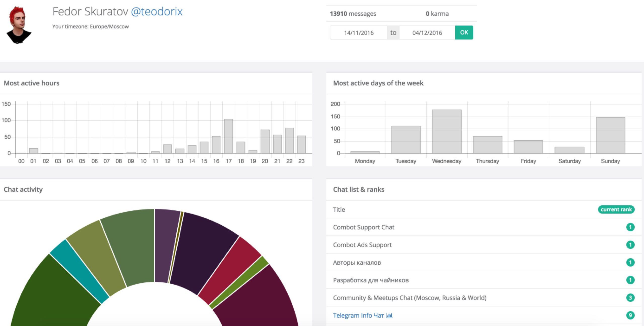Click the Your timezone: Europe/Moscow text
The width and height of the screenshot is (644, 326).
click(90, 26)
